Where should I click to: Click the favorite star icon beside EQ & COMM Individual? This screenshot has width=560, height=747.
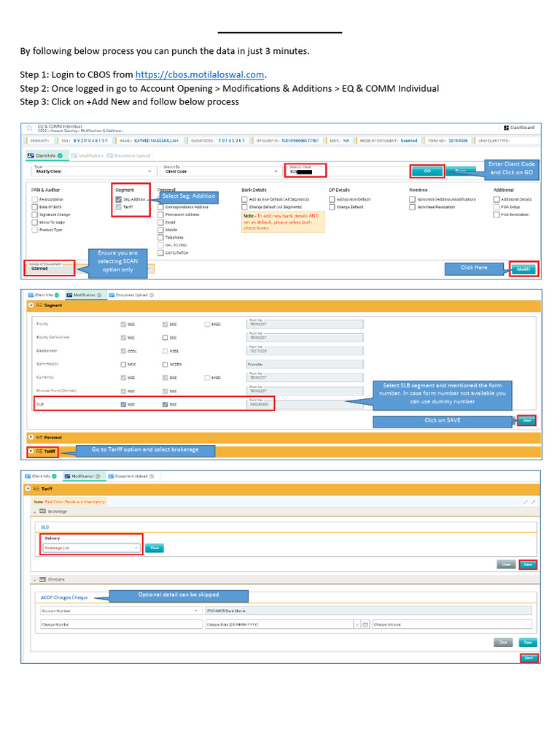(x=29, y=128)
